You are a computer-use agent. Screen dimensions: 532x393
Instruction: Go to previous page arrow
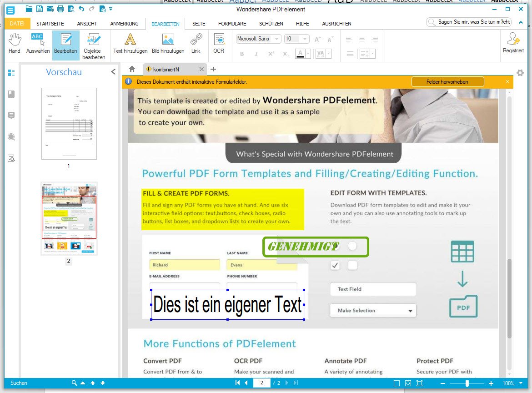click(246, 383)
